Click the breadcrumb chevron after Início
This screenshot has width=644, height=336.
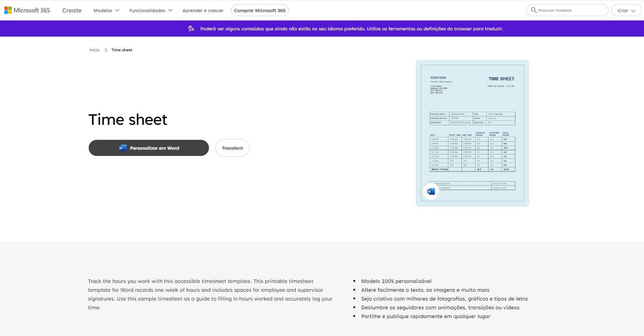pos(106,50)
